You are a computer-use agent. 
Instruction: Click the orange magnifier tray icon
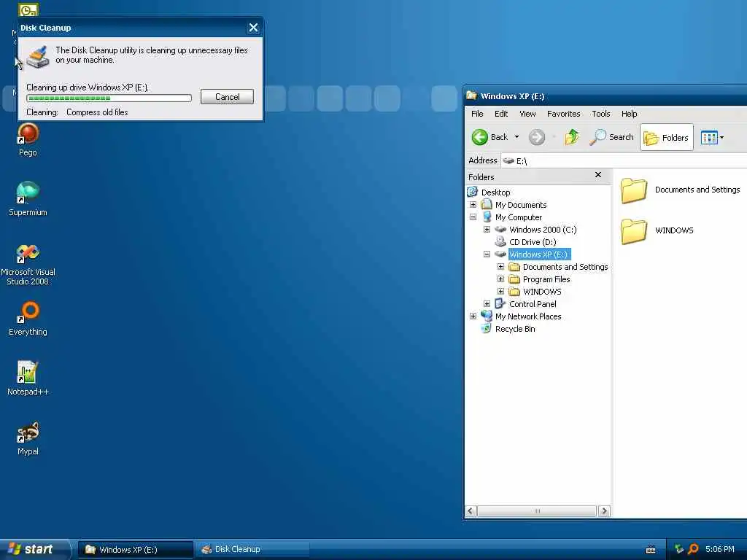tap(694, 549)
